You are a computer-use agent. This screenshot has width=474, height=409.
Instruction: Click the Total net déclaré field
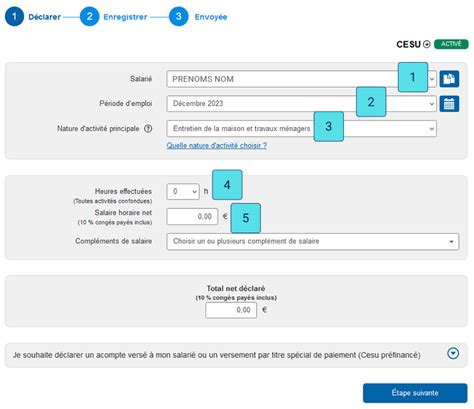[231, 310]
